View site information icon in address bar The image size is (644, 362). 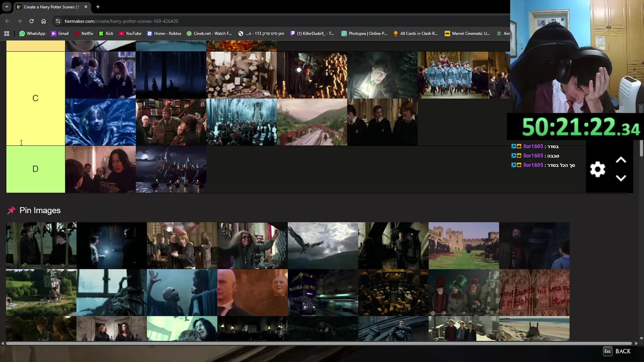coord(58,21)
